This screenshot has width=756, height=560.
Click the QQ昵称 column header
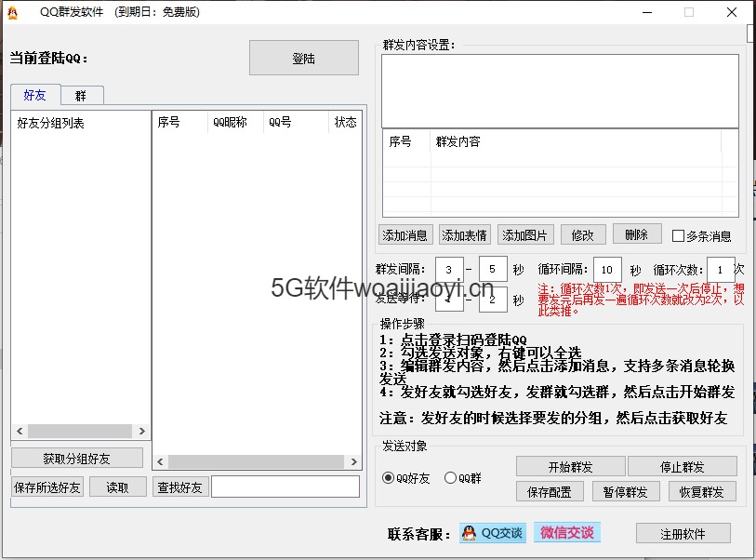tap(236, 122)
